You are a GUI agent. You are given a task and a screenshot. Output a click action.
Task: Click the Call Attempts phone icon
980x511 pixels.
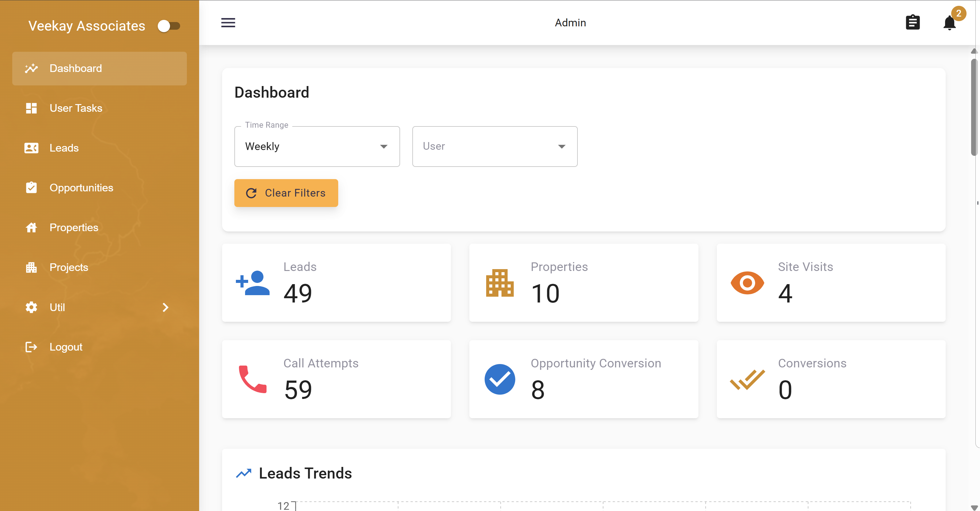253,379
